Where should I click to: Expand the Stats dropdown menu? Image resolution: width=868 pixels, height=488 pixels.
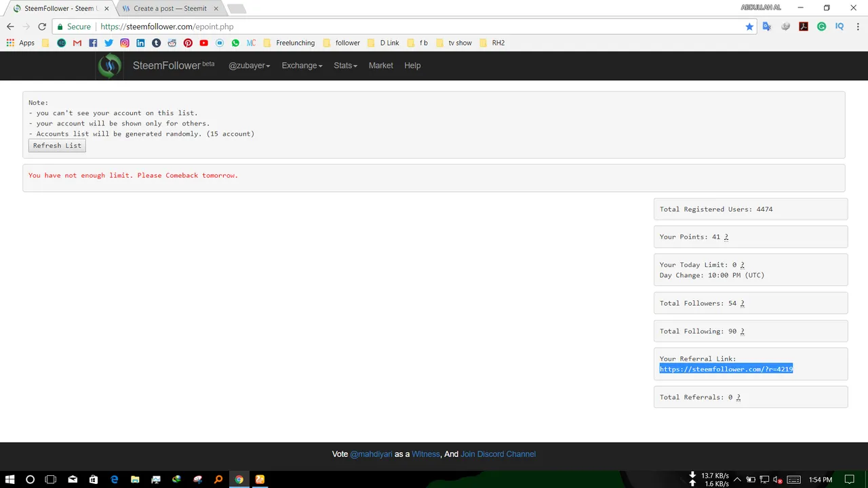pos(345,66)
